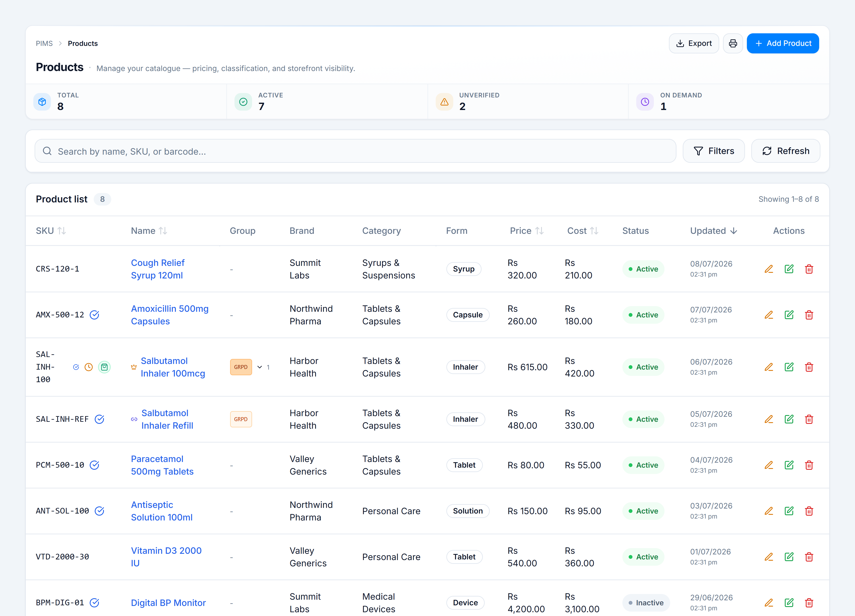The height and width of the screenshot is (616, 855).
Task: Click the Medical Devices category cell
Action: pyautogui.click(x=378, y=602)
